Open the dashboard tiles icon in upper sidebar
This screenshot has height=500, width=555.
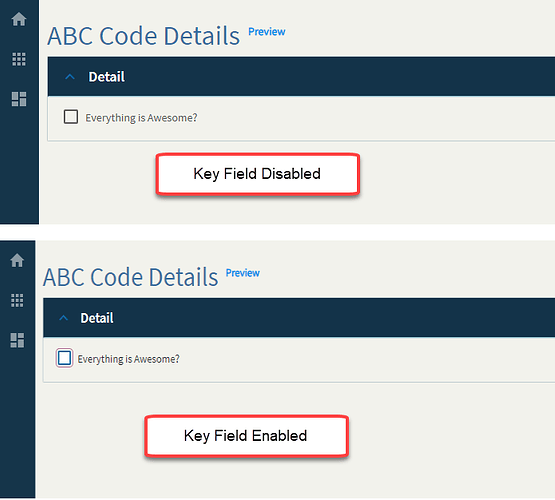(x=19, y=99)
